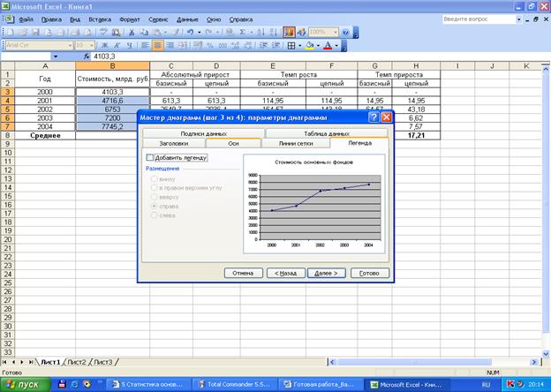Click the Bold (Ж) formatting icon
Screen dimensions: 551x392
pos(104,45)
